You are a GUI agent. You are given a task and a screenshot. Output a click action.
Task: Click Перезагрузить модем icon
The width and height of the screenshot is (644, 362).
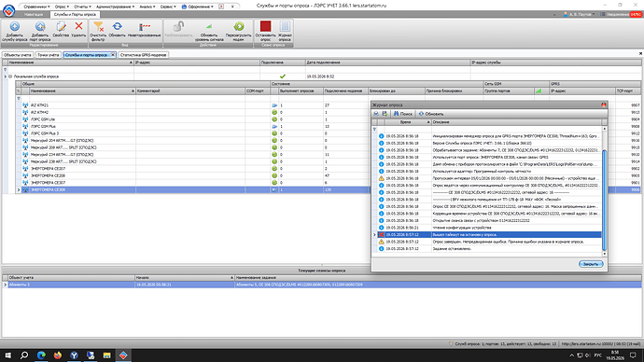point(238,27)
